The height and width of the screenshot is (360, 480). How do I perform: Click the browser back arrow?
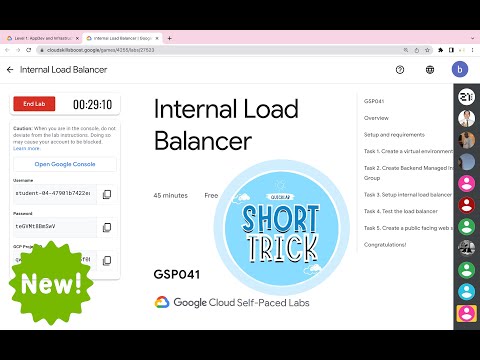tap(7, 50)
